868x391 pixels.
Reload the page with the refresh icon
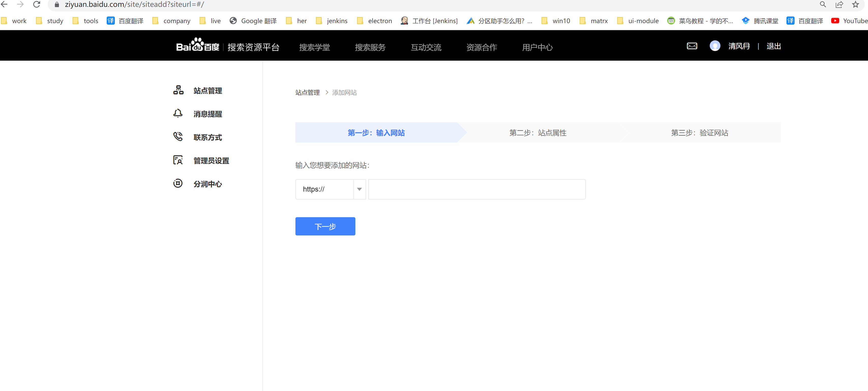[x=36, y=4]
